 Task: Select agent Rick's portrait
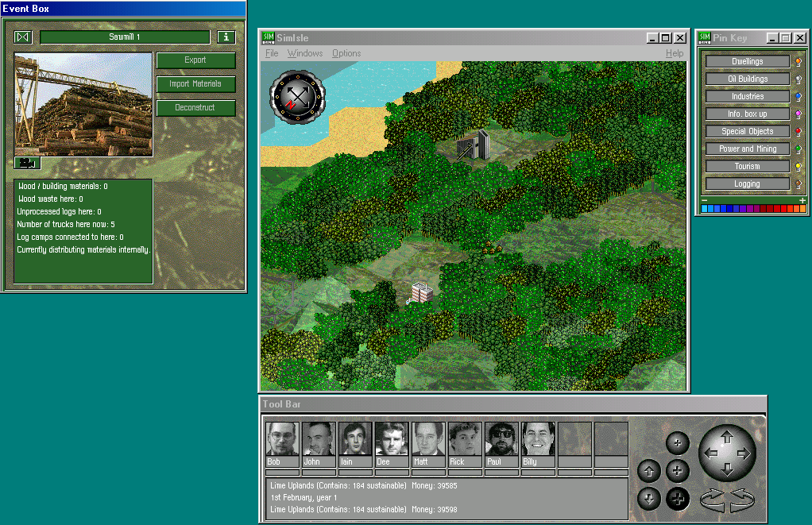465,438
